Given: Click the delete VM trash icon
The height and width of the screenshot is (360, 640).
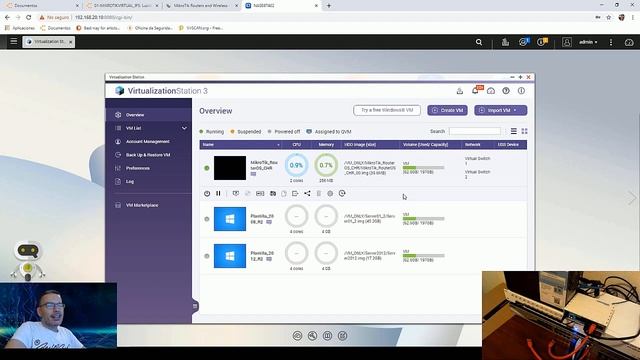Looking at the screenshot, I should point(319,193).
